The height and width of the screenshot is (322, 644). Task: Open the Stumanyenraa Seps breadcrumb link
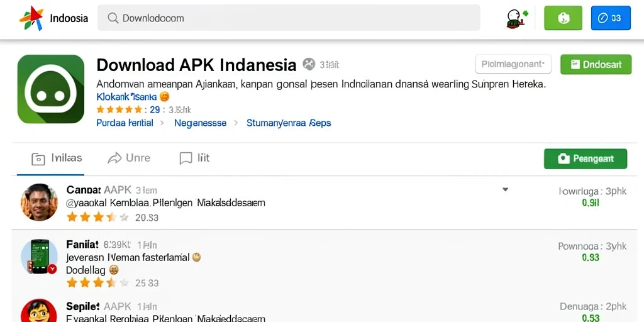tap(289, 123)
